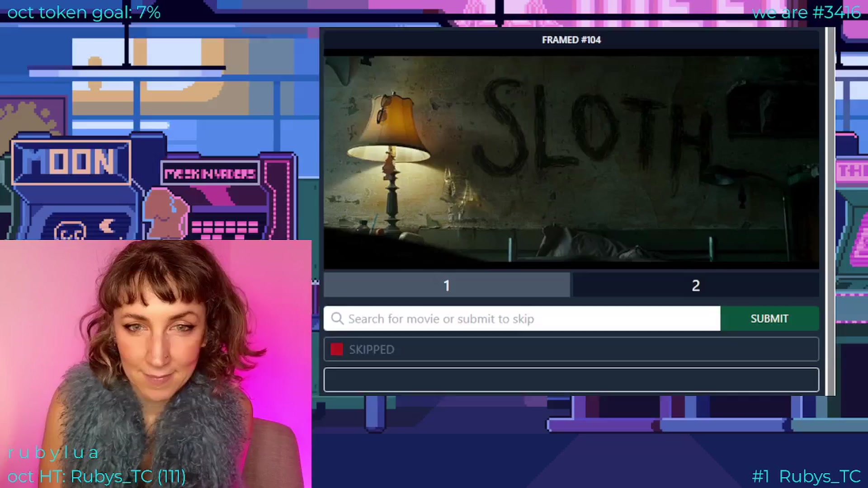Click the green SUBMIT button
This screenshot has height=488, width=868.
(x=769, y=319)
